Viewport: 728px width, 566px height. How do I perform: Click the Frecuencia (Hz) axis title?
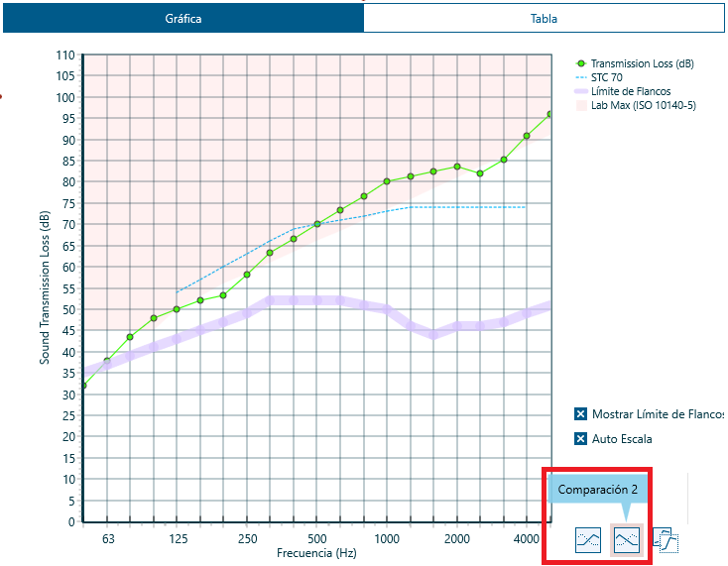tap(316, 552)
